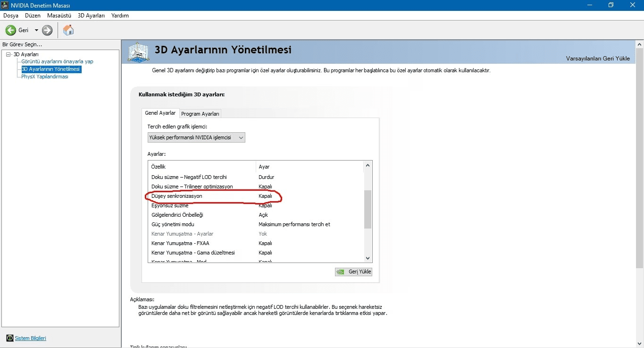
Task: Select the Düşey senkronizasyon setting row
Action: [176, 196]
